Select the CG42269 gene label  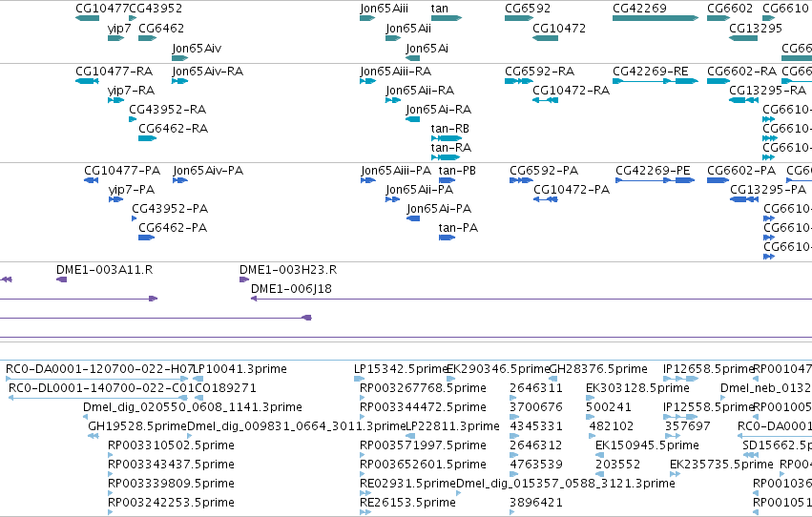coord(639,9)
